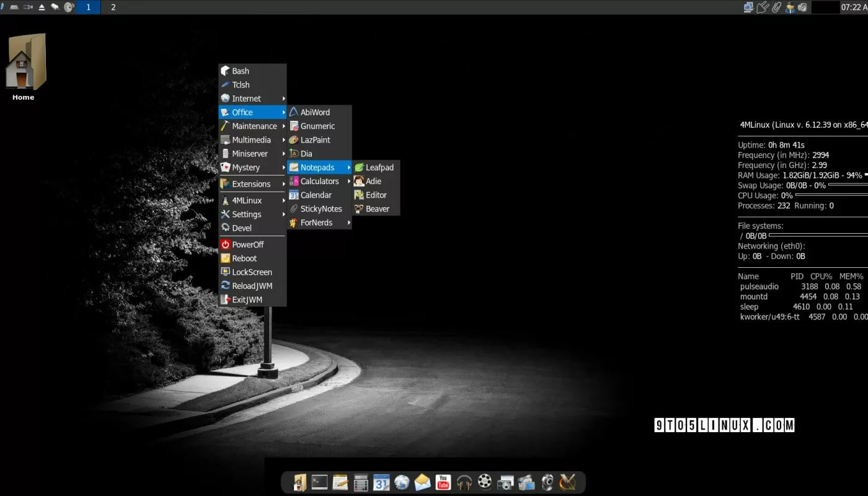Open the network computers tray icon
Image resolution: width=868 pixels, height=496 pixels.
pyautogui.click(x=749, y=7)
